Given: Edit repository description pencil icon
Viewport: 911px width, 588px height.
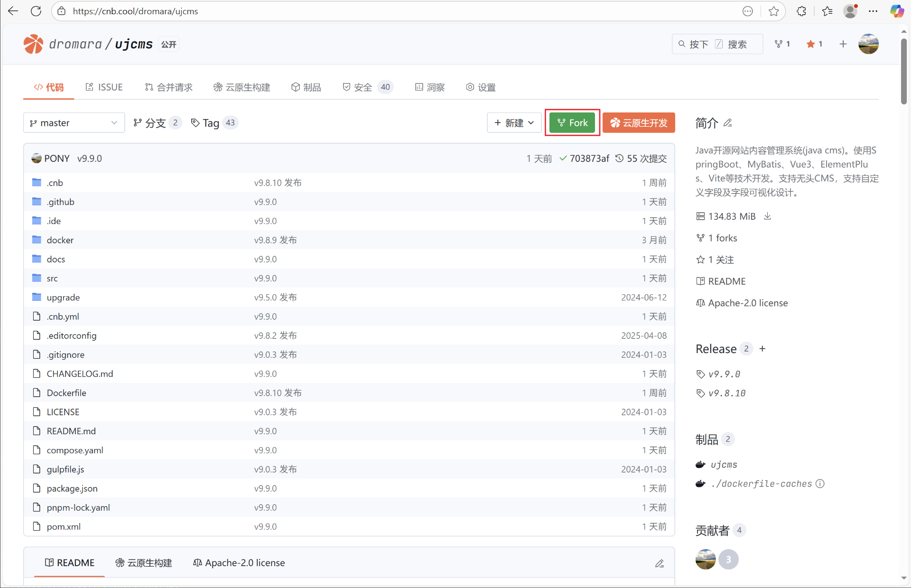Looking at the screenshot, I should [728, 123].
